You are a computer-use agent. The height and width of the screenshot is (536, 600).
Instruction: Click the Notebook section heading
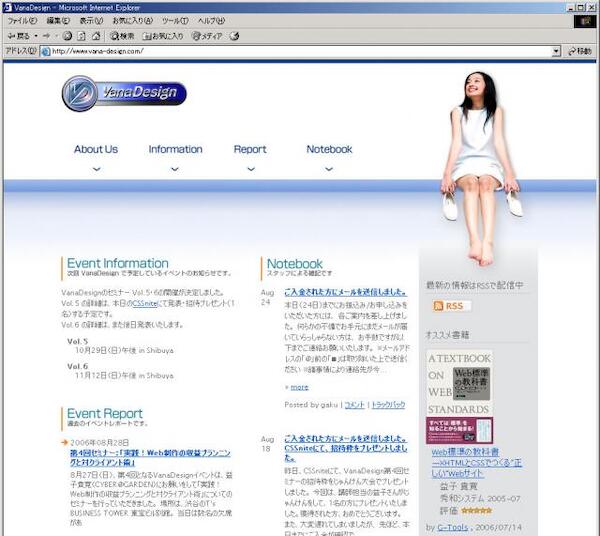tap(295, 264)
